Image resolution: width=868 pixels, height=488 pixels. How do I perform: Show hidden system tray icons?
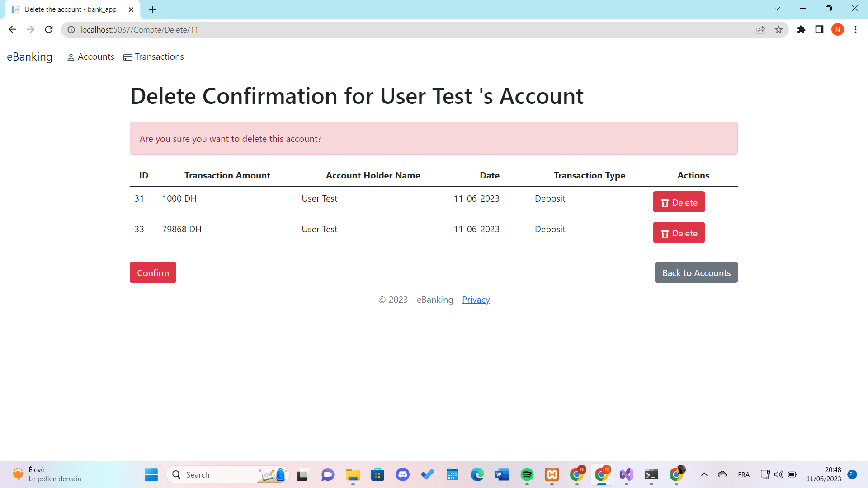click(704, 474)
